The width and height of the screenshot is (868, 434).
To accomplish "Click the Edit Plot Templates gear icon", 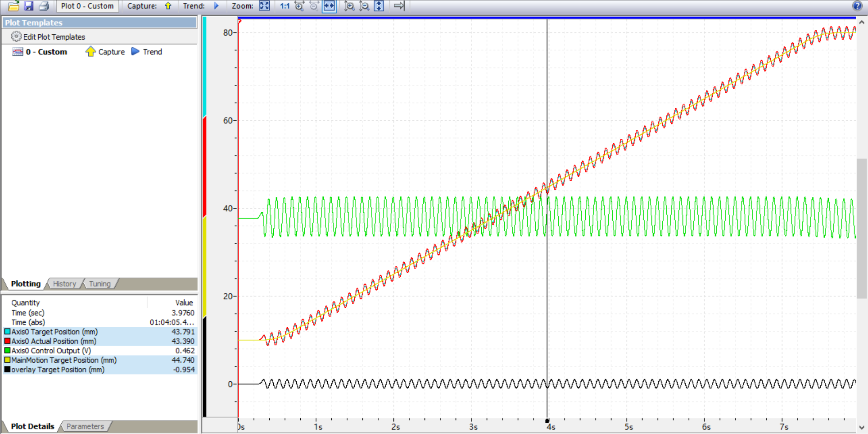I will (16, 37).
